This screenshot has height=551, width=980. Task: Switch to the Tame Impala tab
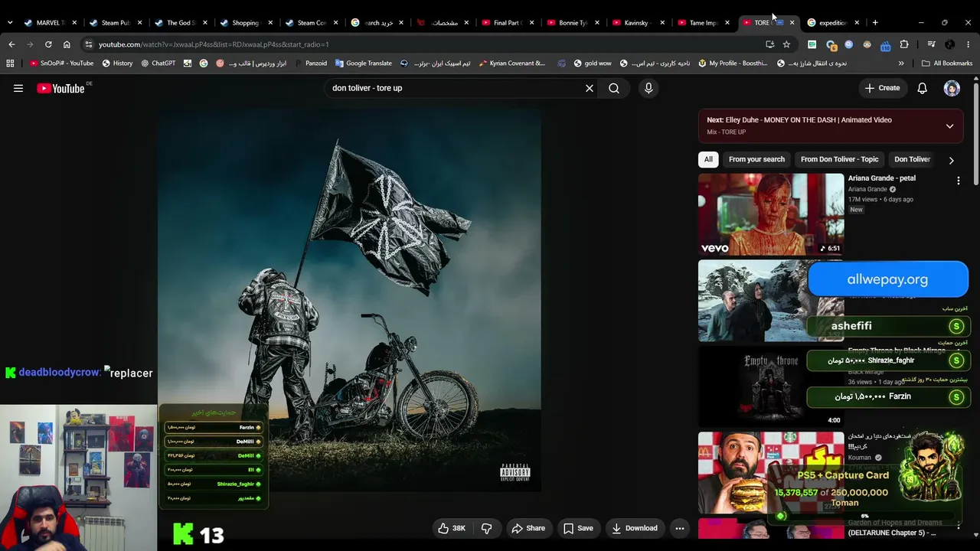tap(703, 22)
